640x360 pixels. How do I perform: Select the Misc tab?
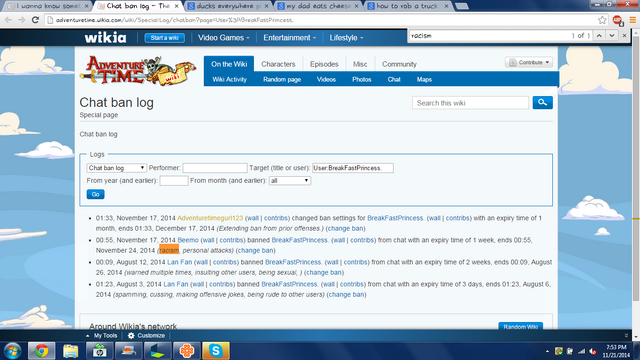pyautogui.click(x=360, y=64)
